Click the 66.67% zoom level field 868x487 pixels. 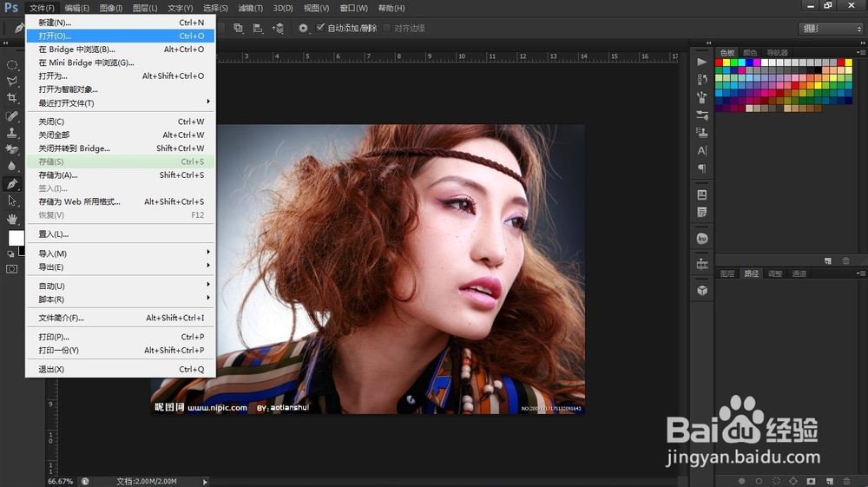coord(61,481)
